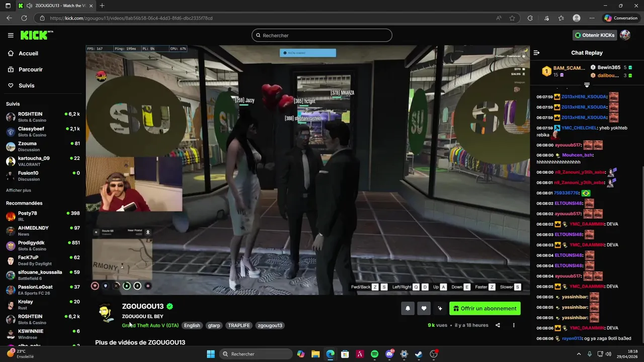Click the sparkle icon button
The height and width of the screenshot is (362, 644).
440,309
